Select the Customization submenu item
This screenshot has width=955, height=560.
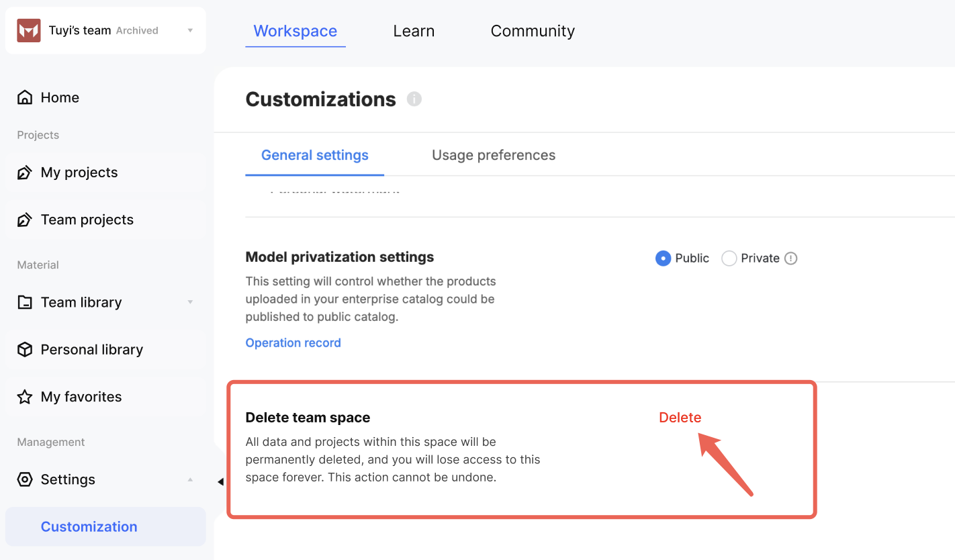pos(105,526)
